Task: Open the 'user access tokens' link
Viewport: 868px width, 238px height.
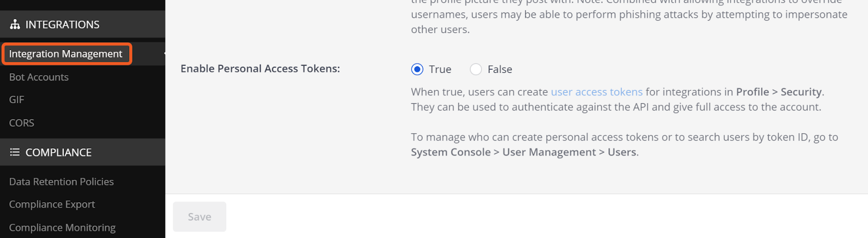Action: (597, 92)
